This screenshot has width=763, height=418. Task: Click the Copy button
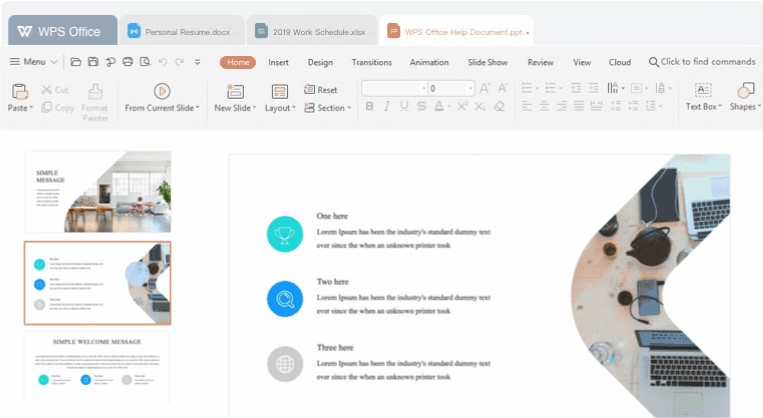[58, 108]
